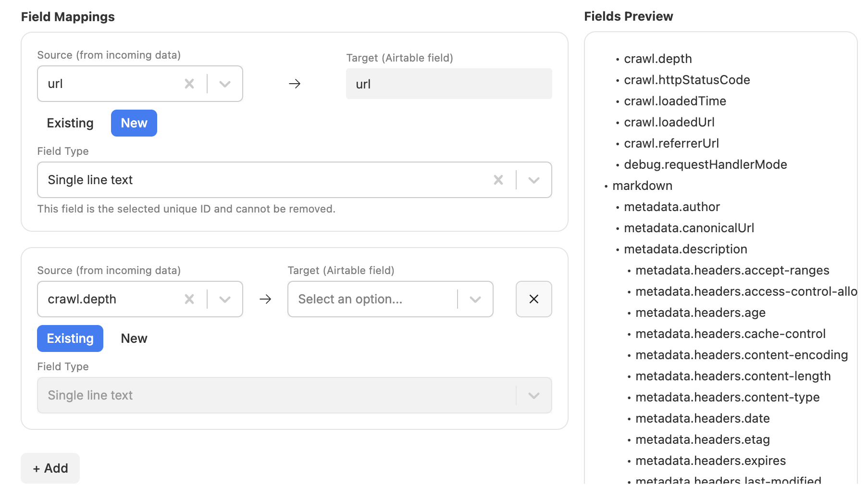868x501 pixels.
Task: Expand the crawl.depth source dropdown arrow
Action: tap(225, 299)
